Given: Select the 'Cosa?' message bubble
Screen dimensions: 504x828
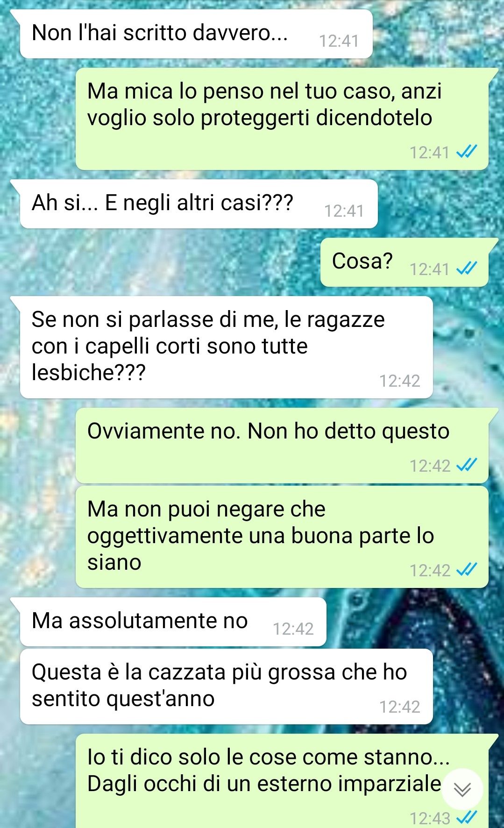Looking at the screenshot, I should click(405, 262).
